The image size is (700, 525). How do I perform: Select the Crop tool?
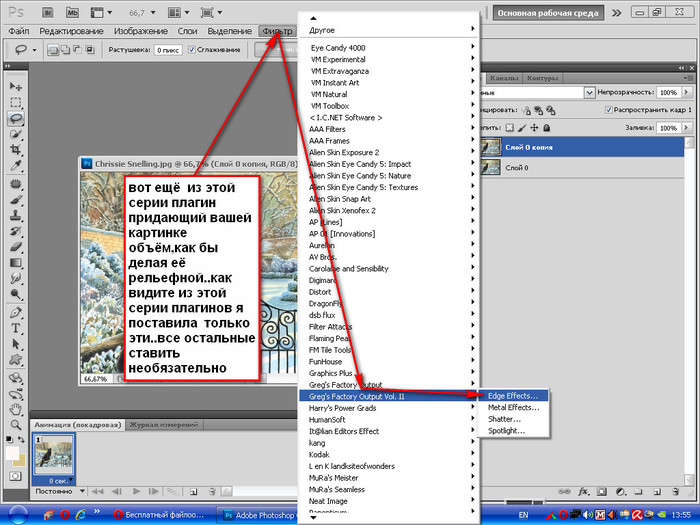(x=16, y=150)
